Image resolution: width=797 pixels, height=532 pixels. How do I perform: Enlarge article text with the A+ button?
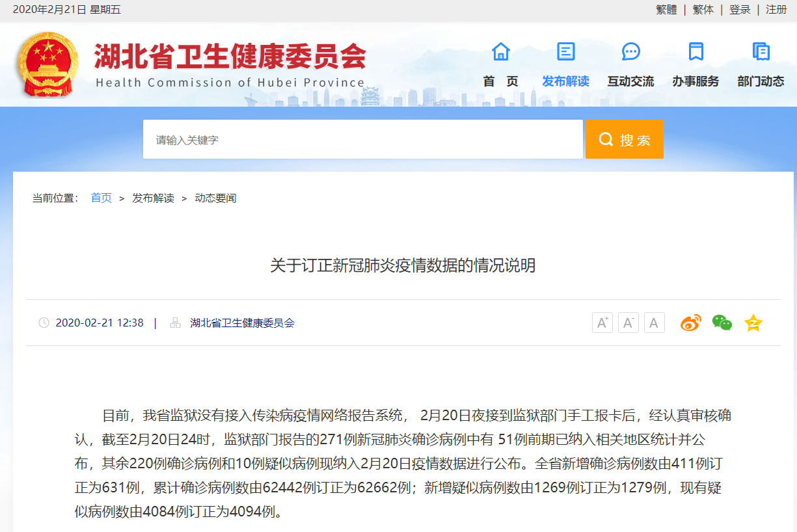pyautogui.click(x=602, y=322)
